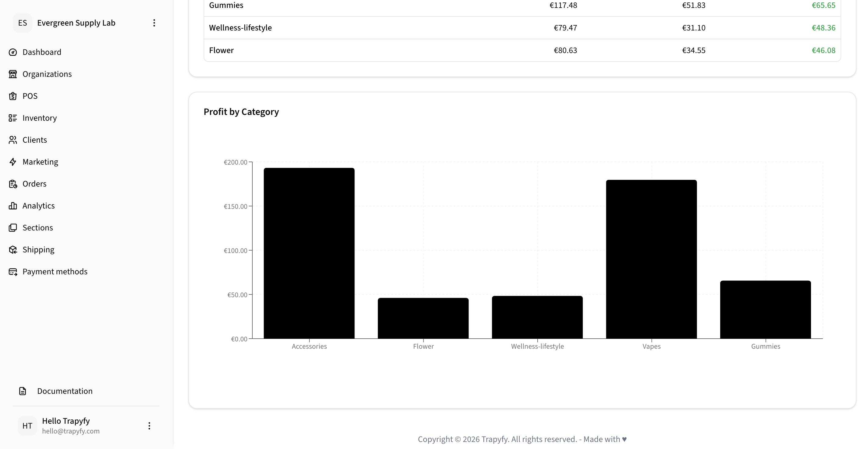Click the €80.63 Flower revenue value
The height and width of the screenshot is (449, 868).
tap(565, 50)
